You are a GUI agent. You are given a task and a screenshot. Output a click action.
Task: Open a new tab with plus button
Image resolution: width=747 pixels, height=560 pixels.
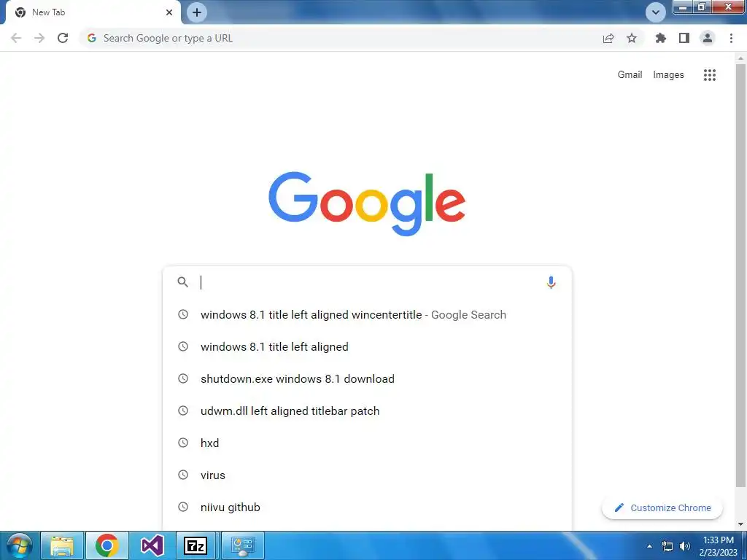pyautogui.click(x=197, y=12)
